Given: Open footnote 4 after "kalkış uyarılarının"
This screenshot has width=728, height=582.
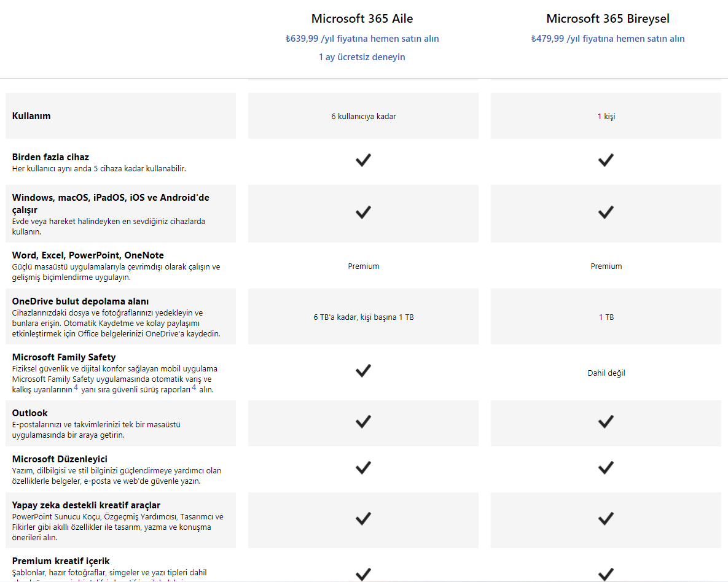Looking at the screenshot, I should coord(76,388).
